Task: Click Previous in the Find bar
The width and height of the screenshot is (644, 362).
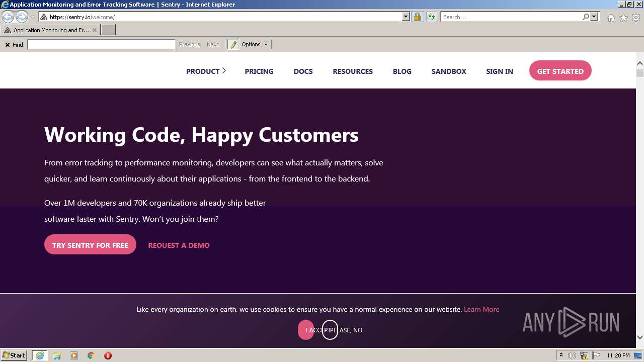Action: 189,44
